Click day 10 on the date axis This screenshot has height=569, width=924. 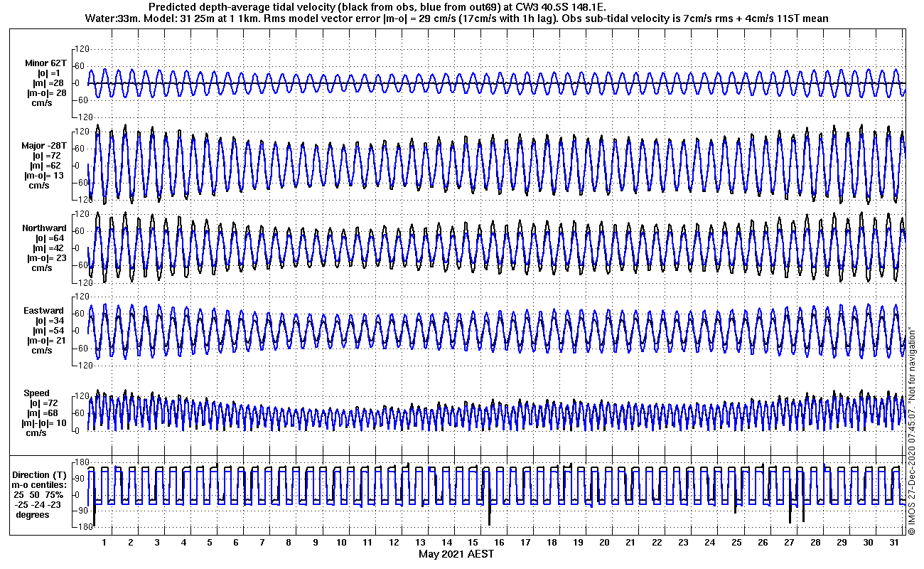point(342,543)
